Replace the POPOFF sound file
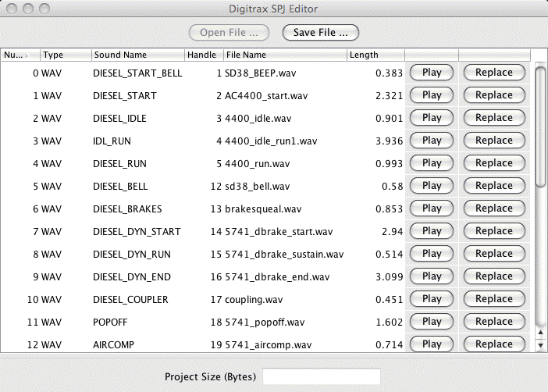 (x=493, y=322)
